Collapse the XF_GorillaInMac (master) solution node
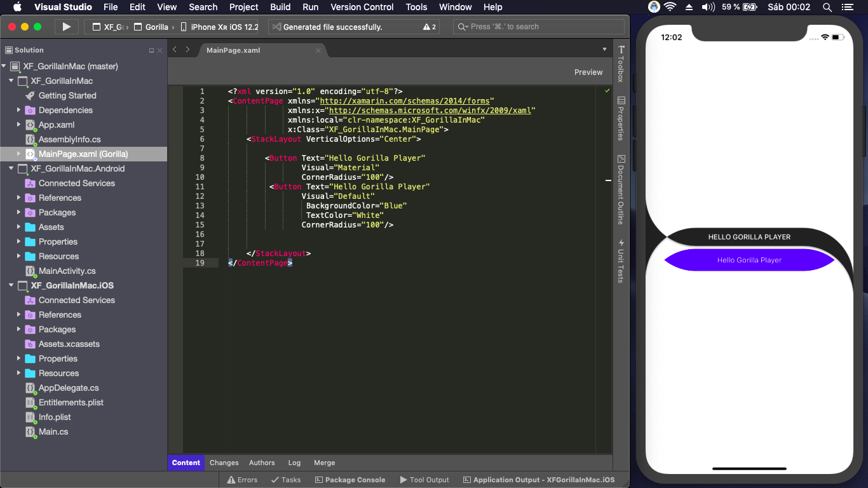 (x=4, y=66)
